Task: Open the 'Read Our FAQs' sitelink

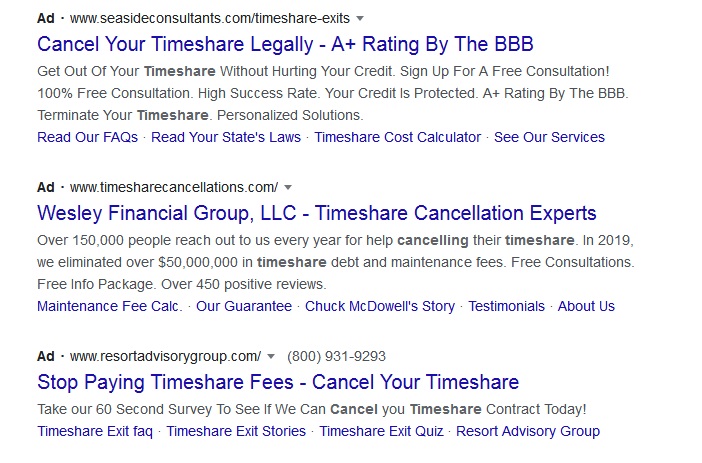Action: pyautogui.click(x=87, y=137)
